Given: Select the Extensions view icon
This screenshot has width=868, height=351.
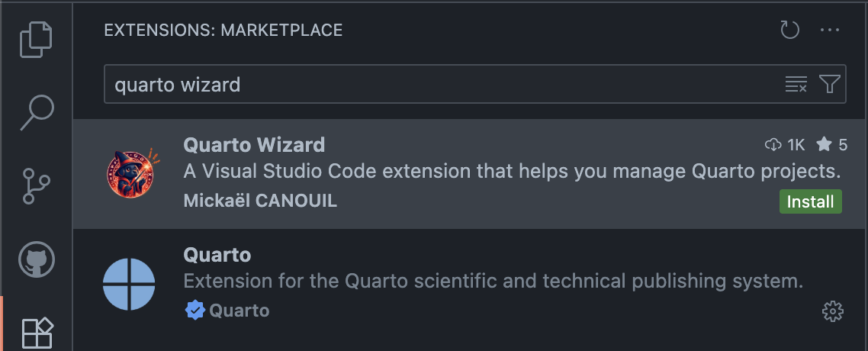Looking at the screenshot, I should pos(36,332).
